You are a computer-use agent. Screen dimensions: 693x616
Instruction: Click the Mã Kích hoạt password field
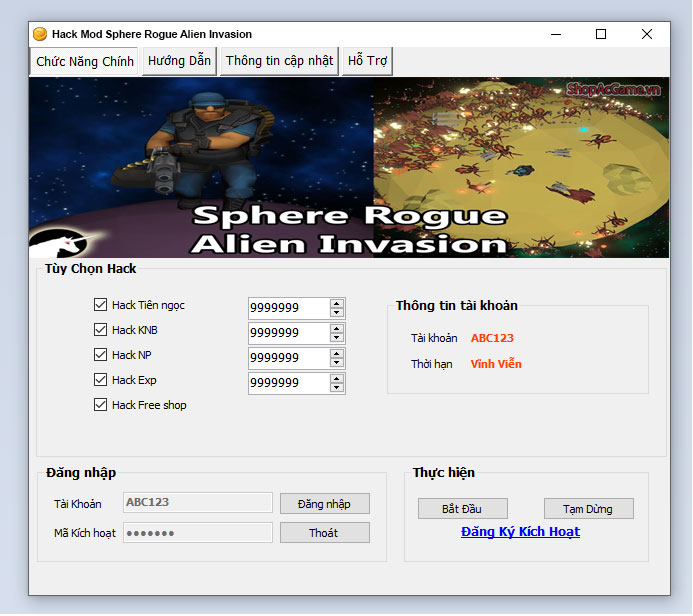coord(198,533)
